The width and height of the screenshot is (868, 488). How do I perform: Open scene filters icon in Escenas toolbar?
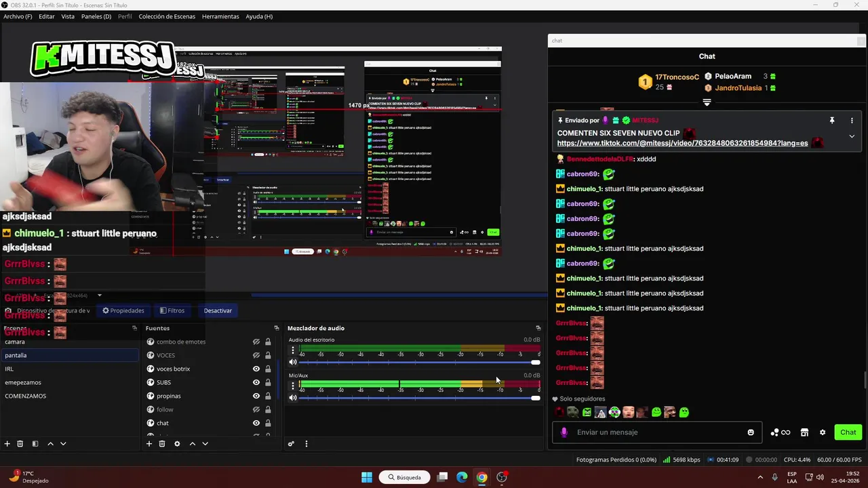tap(35, 444)
